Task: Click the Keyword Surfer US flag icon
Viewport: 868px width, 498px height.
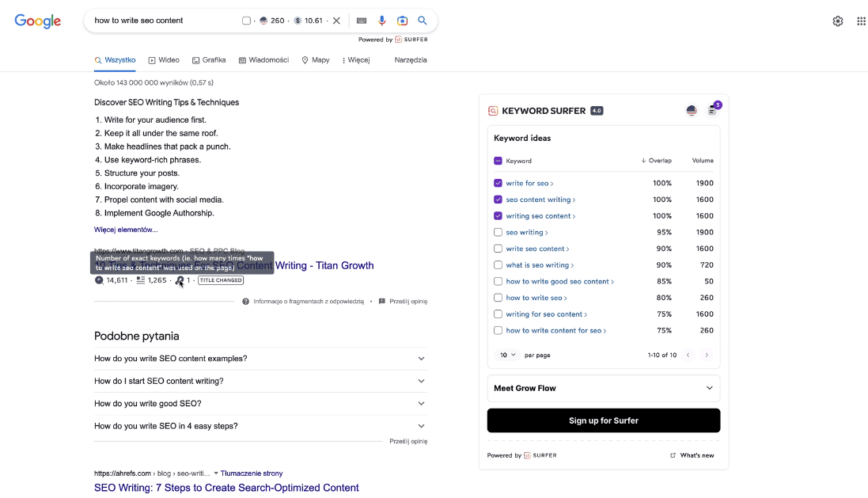Action: pyautogui.click(x=692, y=111)
